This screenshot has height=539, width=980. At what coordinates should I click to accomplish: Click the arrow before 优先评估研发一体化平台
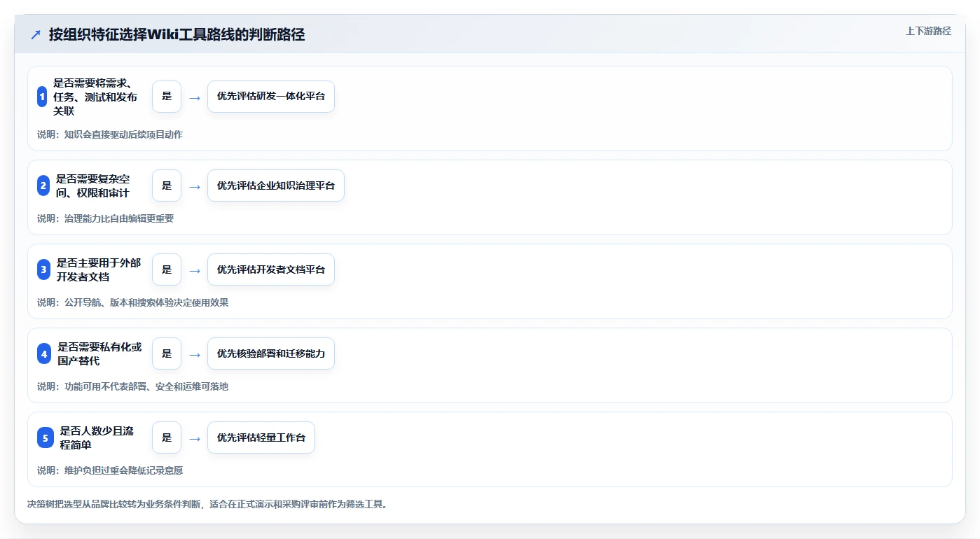click(x=195, y=97)
